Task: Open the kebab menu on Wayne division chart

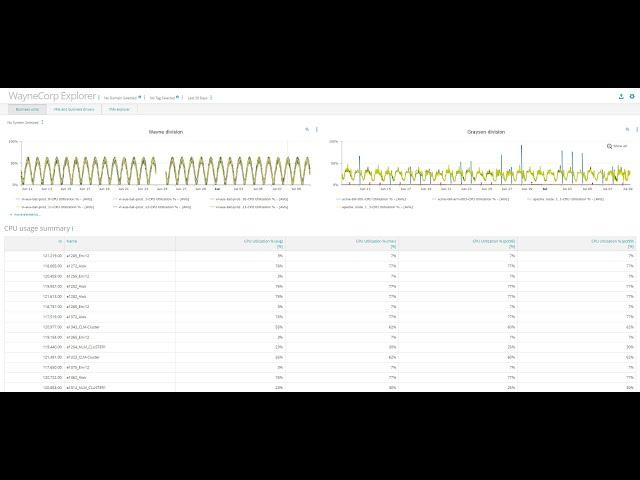Action: pos(317,129)
